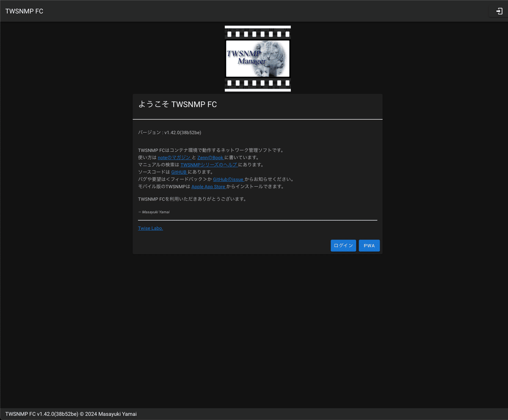Click the TWSNMP Manager logo image
The width and height of the screenshot is (508, 420).
click(x=258, y=58)
